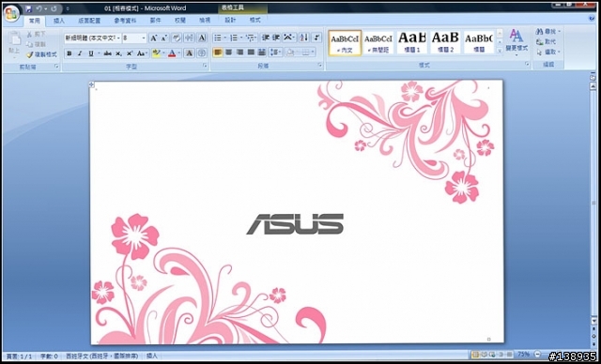
Task: Select Justify alignment
Action: pyautogui.click(x=251, y=53)
